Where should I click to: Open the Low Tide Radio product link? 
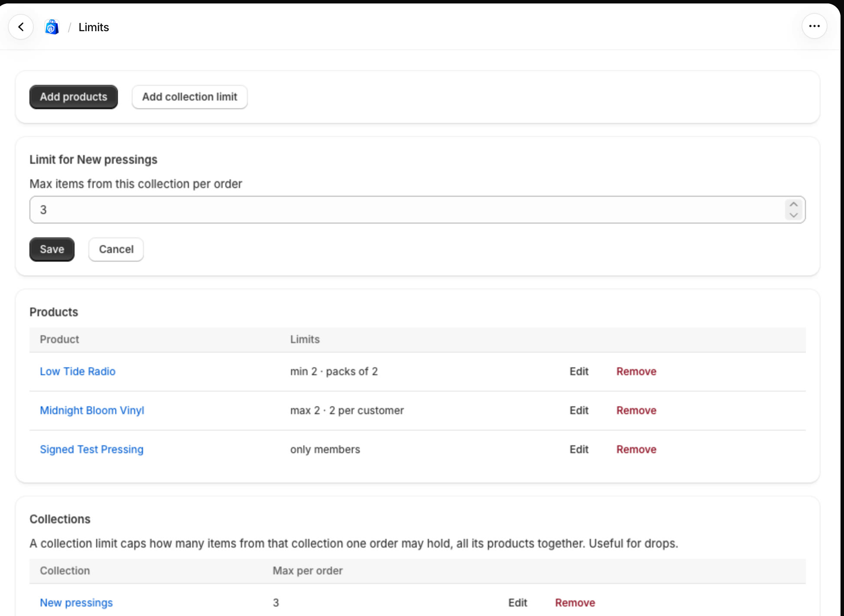78,371
